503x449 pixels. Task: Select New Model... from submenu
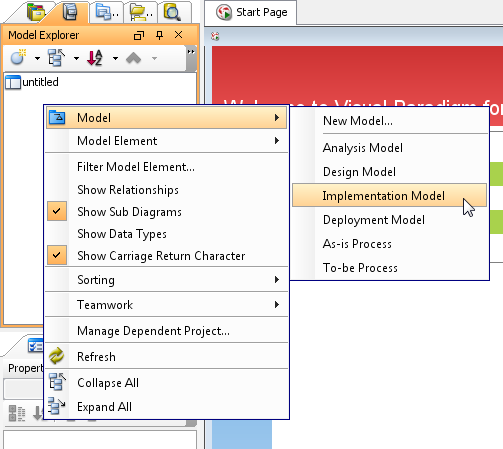coord(390,121)
